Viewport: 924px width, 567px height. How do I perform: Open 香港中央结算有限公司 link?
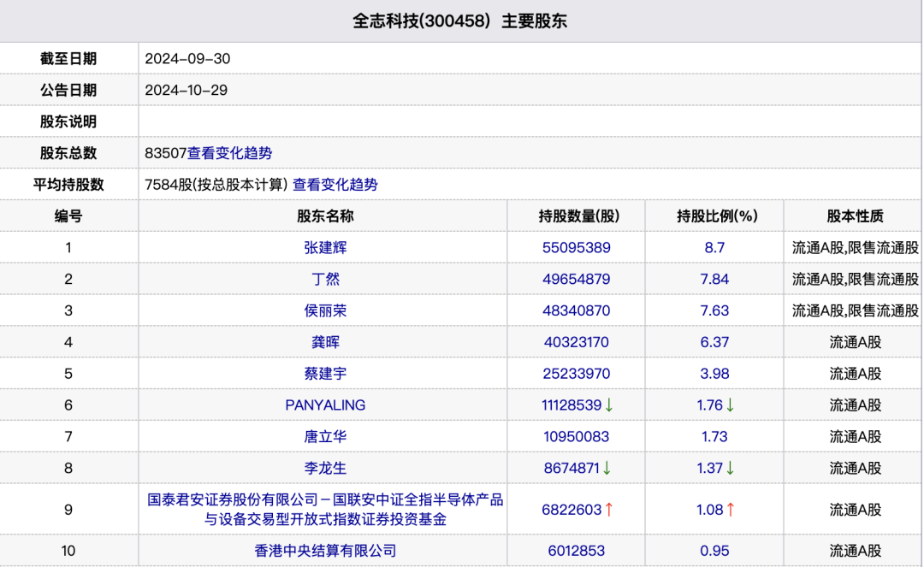(325, 551)
